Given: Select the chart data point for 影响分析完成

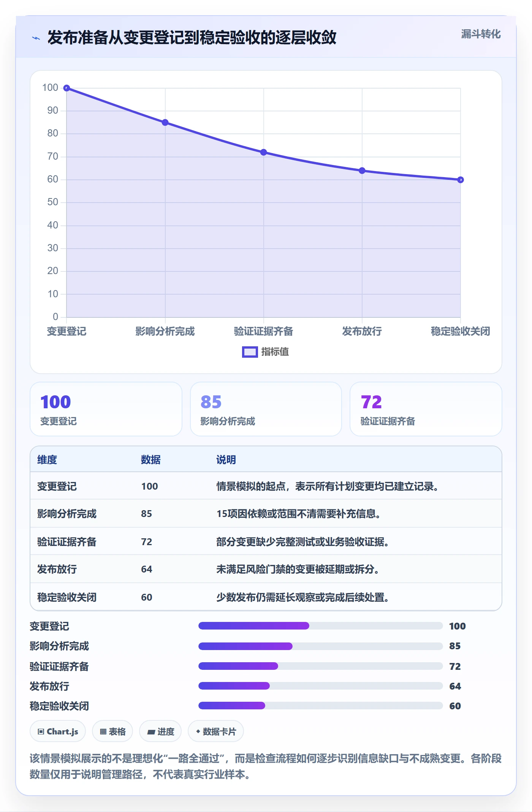Looking at the screenshot, I should pyautogui.click(x=165, y=122).
